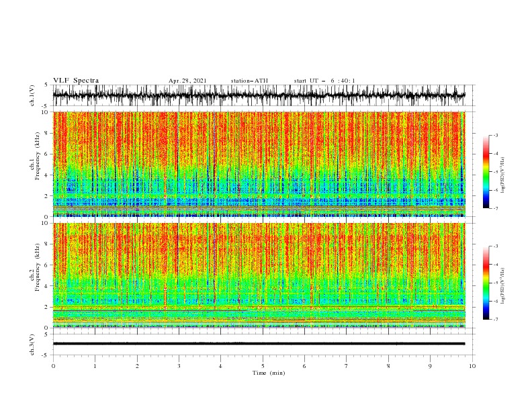Image resolution: width=532 pixels, height=411 pixels.
Task: Select the date text "Apr. 28, 2021"
Action: coord(187,81)
